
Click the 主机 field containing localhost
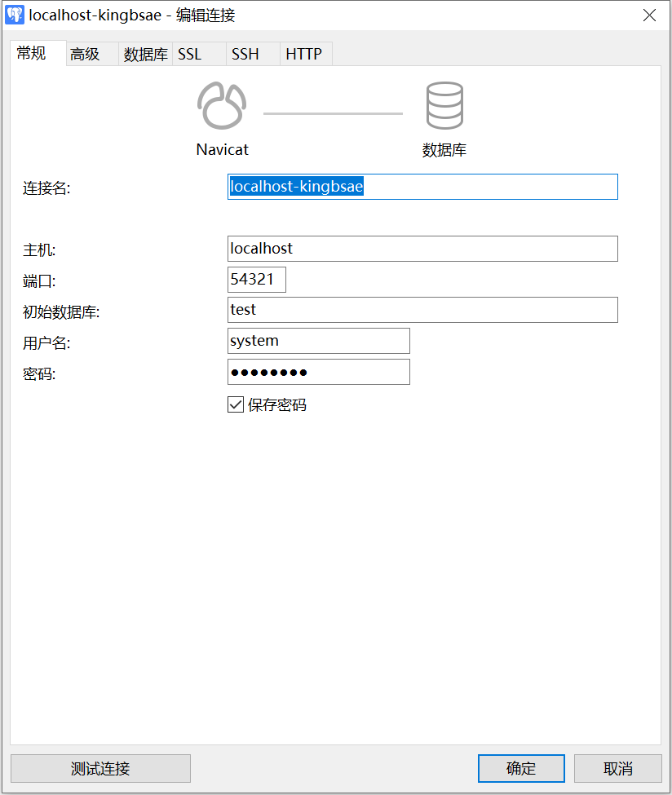(x=422, y=249)
